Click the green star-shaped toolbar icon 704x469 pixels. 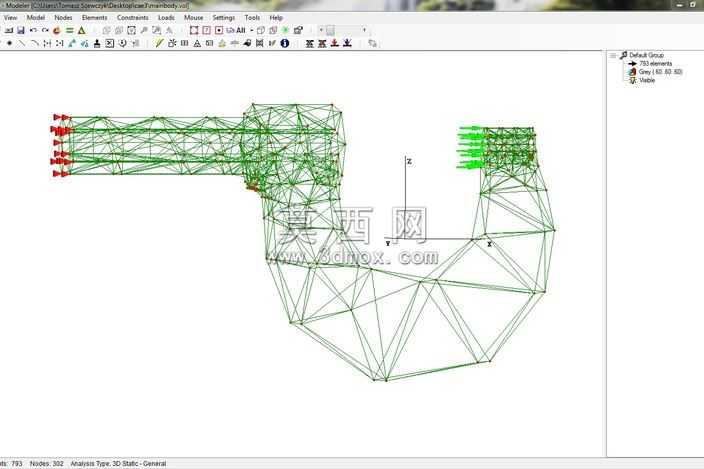click(286, 31)
